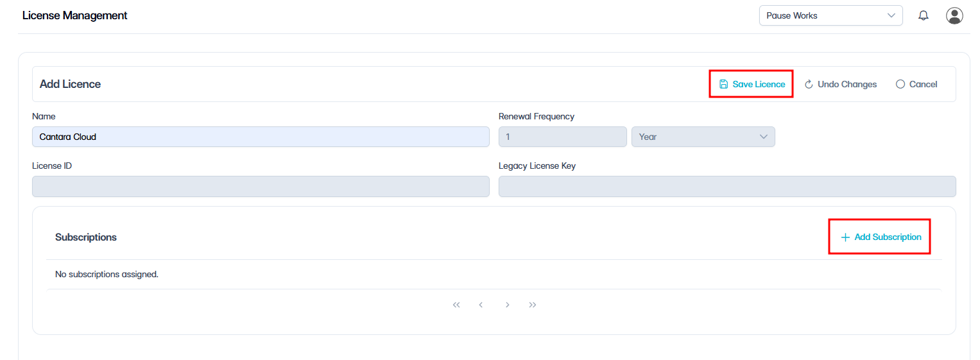Add a new subscription
This screenshot has height=360, width=980.
click(881, 237)
